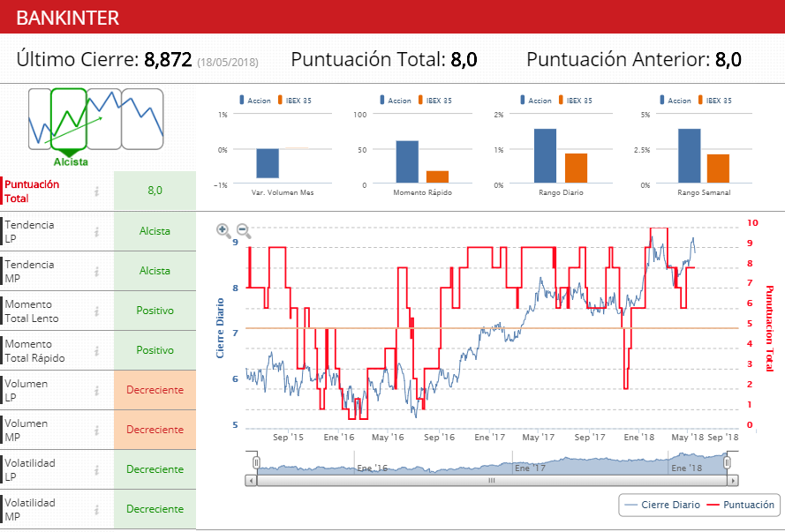Click the Positivo value for Momento Total Lento
Viewport: 785px width, 532px height.
[155, 311]
